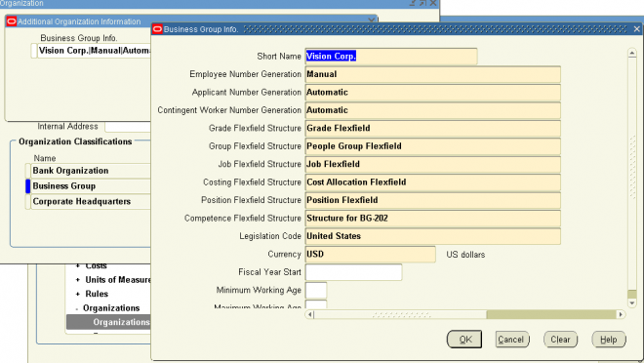Select the Employee Number Generation field

433,74
